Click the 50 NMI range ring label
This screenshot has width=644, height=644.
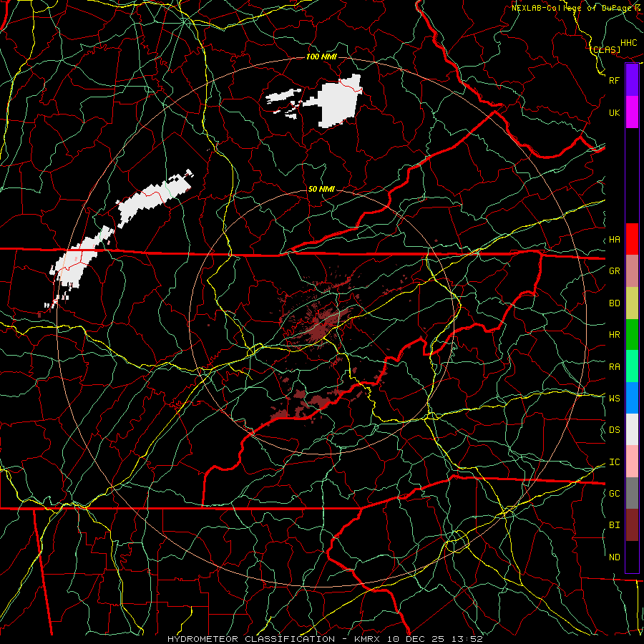(x=321, y=189)
